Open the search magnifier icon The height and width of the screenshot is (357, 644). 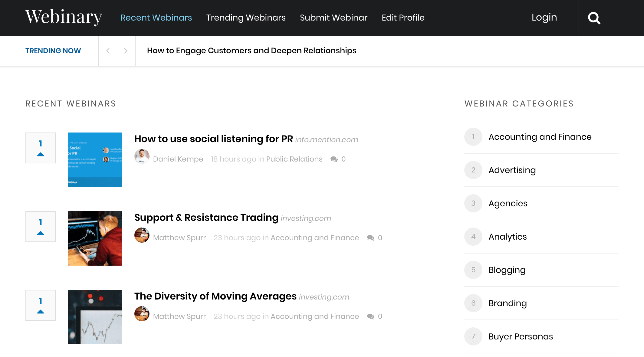[x=594, y=18]
